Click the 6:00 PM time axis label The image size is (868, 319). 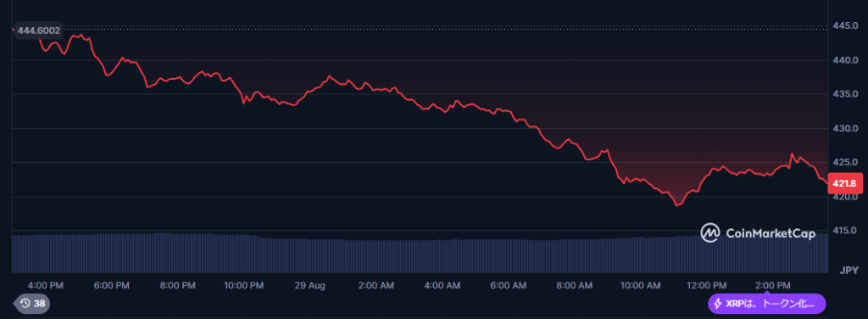pos(111,286)
